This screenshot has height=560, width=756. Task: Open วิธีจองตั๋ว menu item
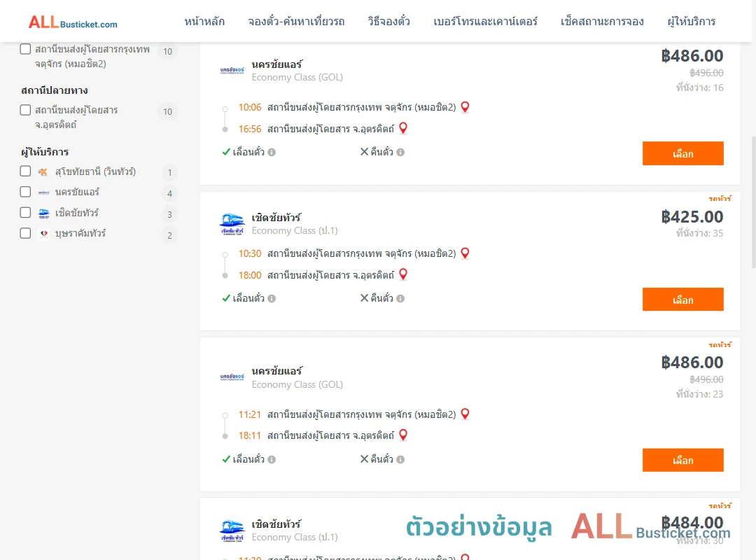[388, 22]
